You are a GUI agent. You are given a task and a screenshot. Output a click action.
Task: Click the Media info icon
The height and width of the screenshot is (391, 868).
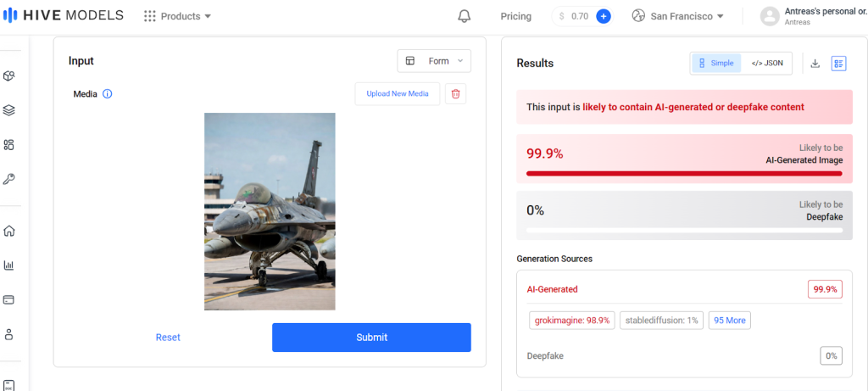click(108, 94)
